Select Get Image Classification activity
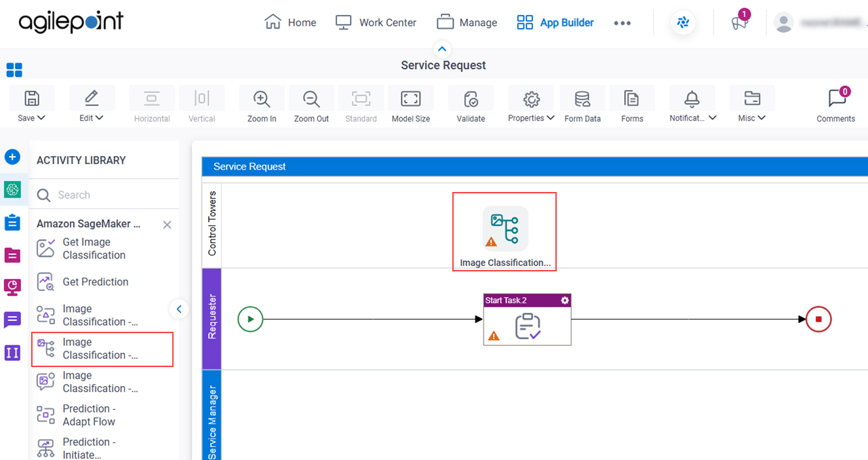Viewport: 868px width, 460px height. [x=103, y=248]
